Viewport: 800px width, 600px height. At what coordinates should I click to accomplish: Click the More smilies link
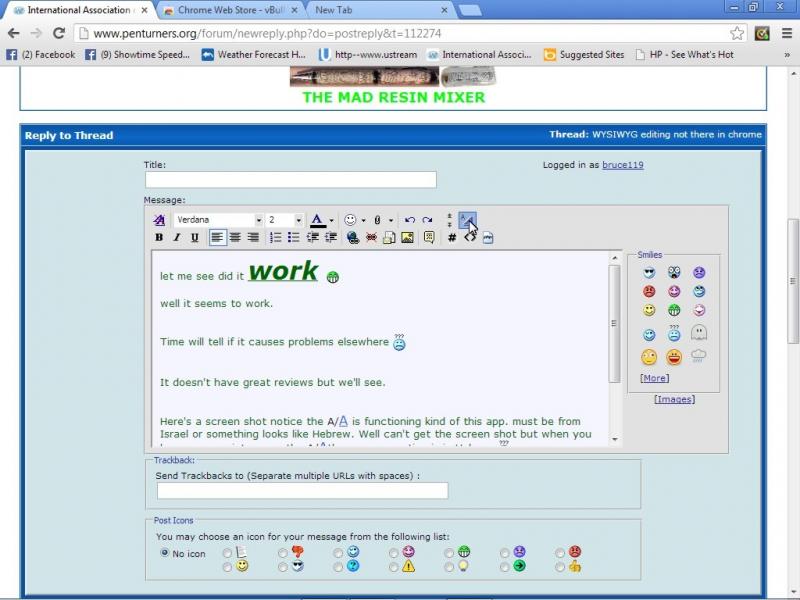[655, 378]
